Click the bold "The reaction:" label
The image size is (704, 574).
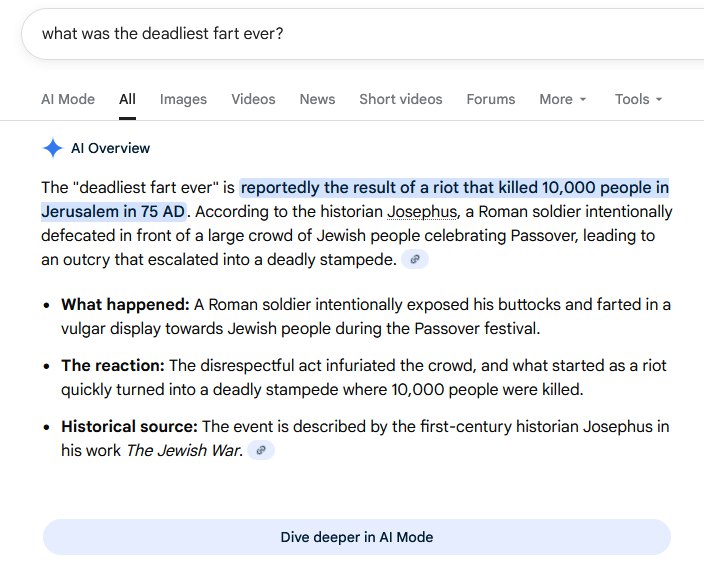(113, 366)
